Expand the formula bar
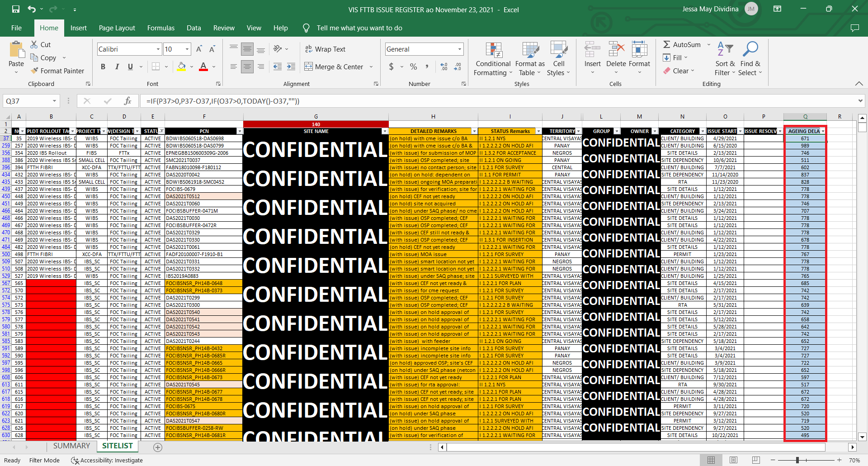Screen dimensions: 868x466 [x=860, y=101]
